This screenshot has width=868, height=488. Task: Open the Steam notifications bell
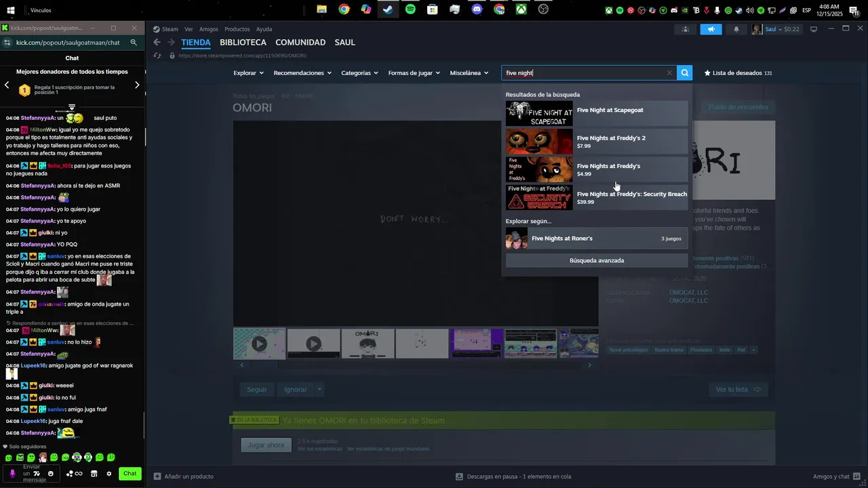click(736, 29)
